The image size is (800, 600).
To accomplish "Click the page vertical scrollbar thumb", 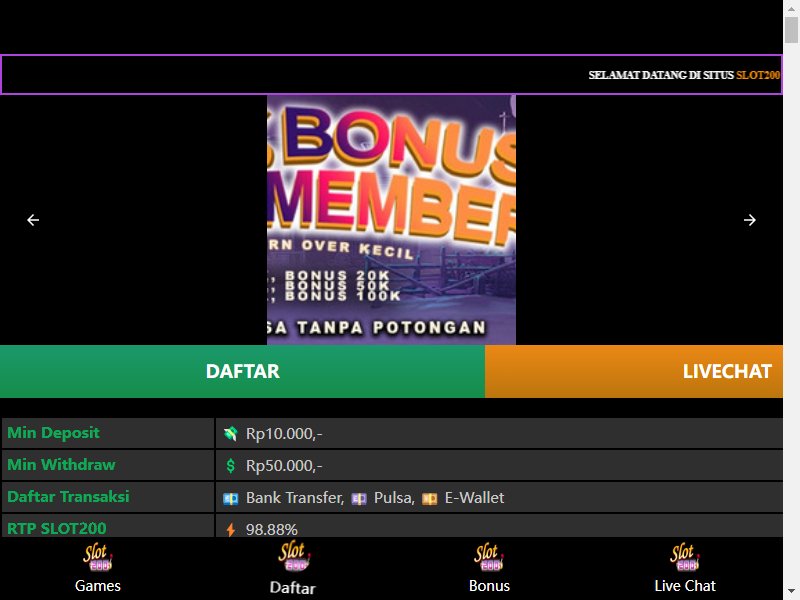I will tap(791, 30).
